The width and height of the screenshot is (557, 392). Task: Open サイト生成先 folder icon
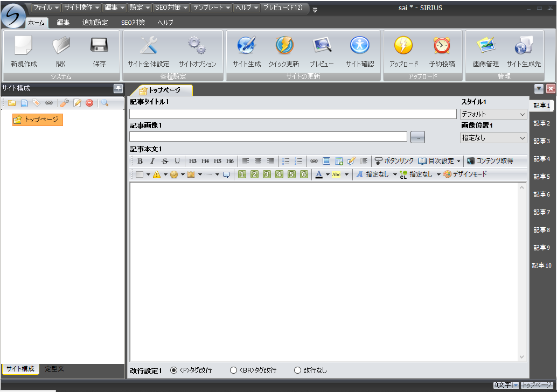pos(524,45)
